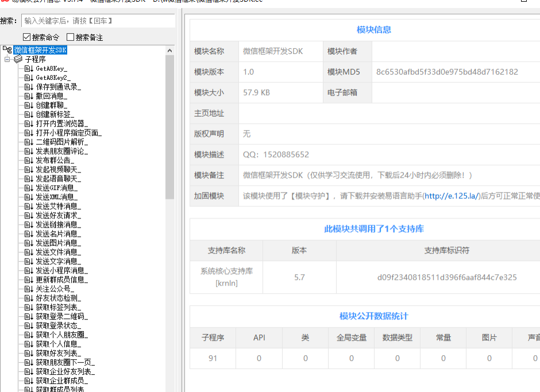Open the http://e.125.la/ link
The width and height of the screenshot is (540, 392).
click(451, 196)
